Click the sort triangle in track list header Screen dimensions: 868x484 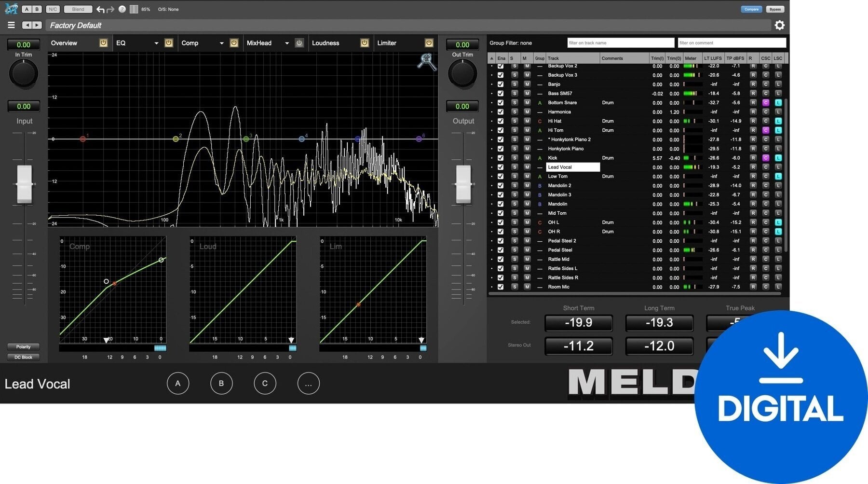coord(491,58)
